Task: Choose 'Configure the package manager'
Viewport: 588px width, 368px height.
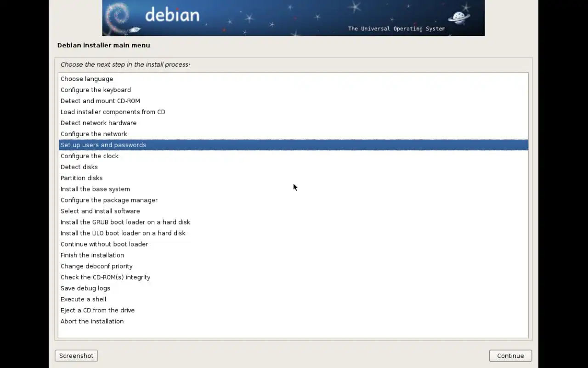Action: (x=293, y=200)
